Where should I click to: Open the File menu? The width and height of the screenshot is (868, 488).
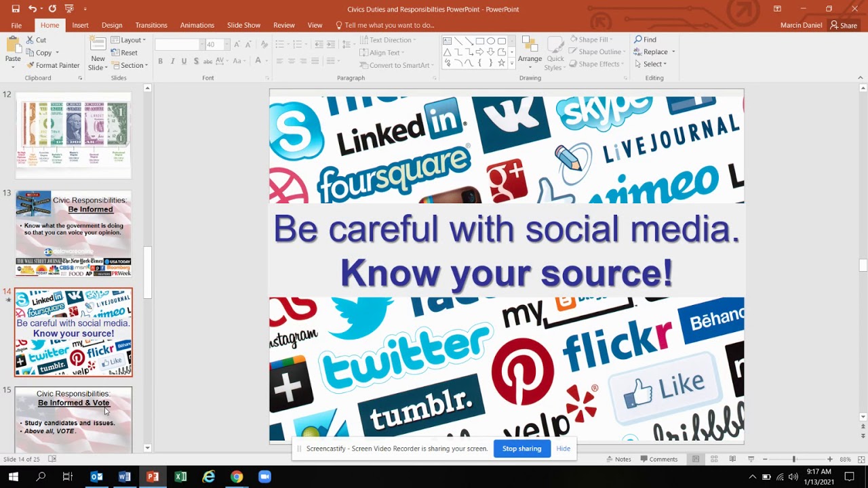16,25
